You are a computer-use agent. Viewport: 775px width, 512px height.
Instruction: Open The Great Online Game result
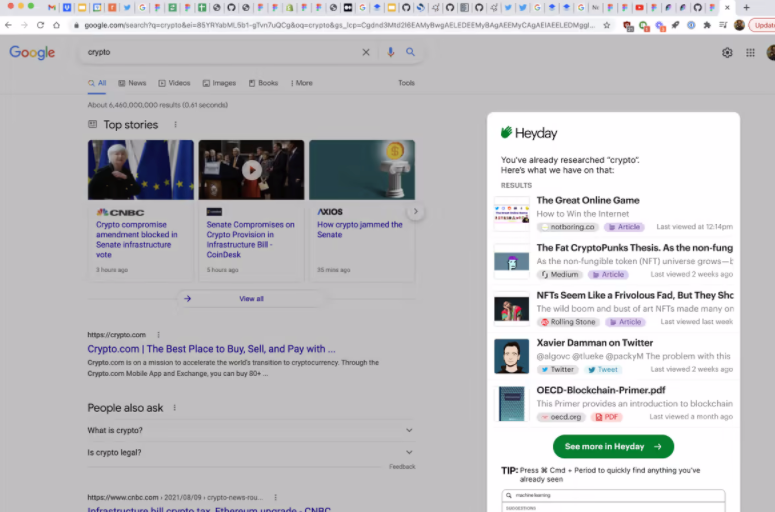588,200
